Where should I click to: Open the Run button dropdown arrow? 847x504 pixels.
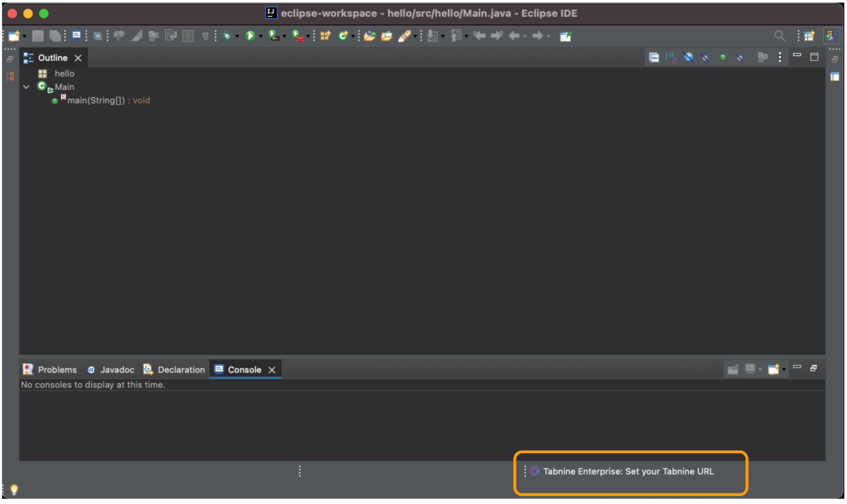261,36
